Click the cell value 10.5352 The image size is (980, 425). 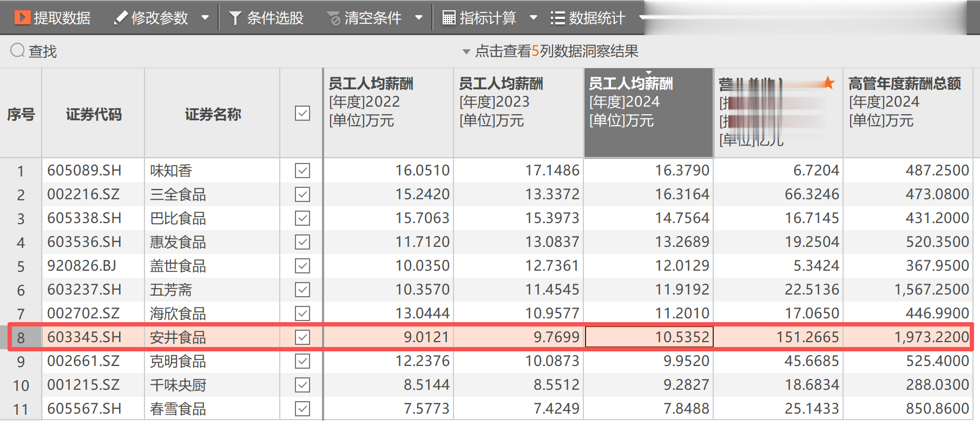coord(682,337)
